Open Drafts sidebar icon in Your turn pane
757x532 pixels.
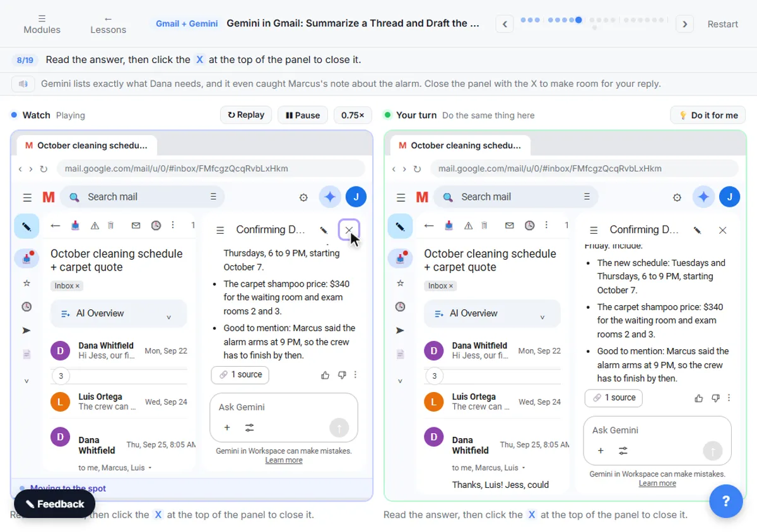(400, 354)
